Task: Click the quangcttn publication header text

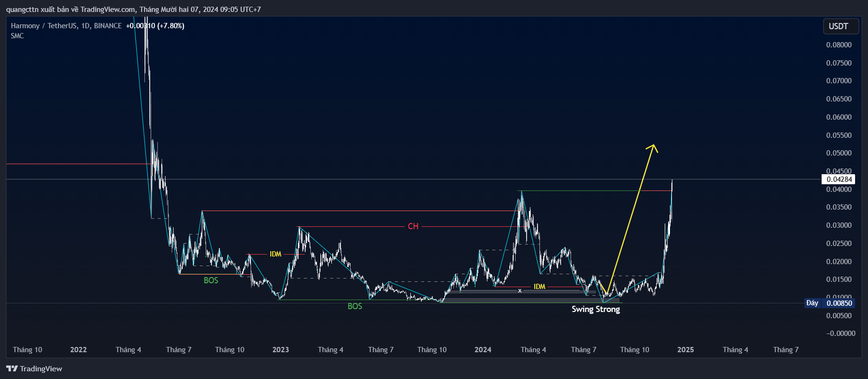Action: point(133,10)
